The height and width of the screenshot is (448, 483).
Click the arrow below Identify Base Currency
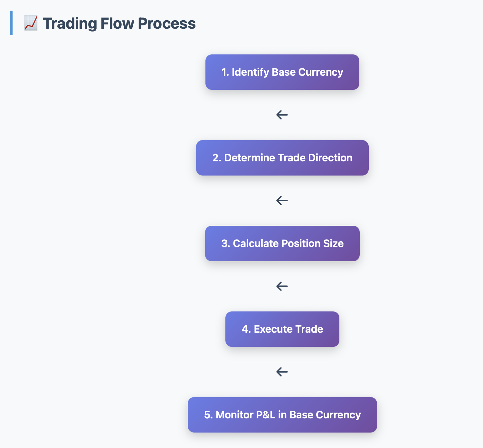click(282, 115)
